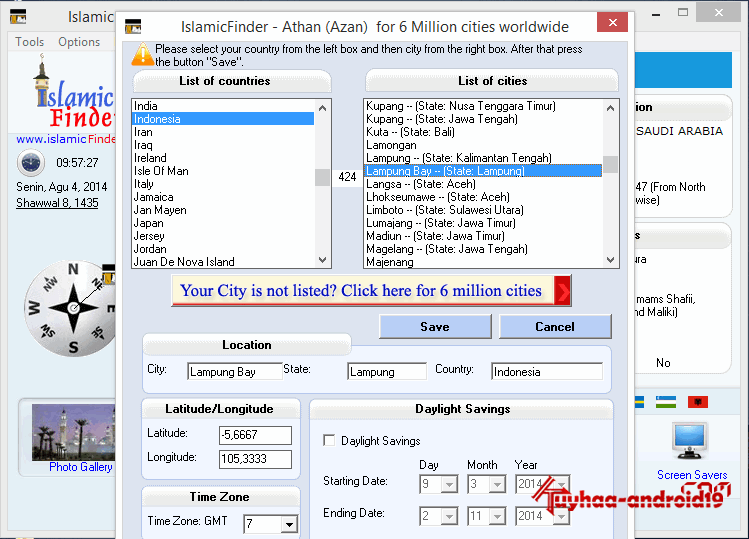Select Lamongan in the city list
This screenshot has height=539, width=749.
tap(483, 145)
